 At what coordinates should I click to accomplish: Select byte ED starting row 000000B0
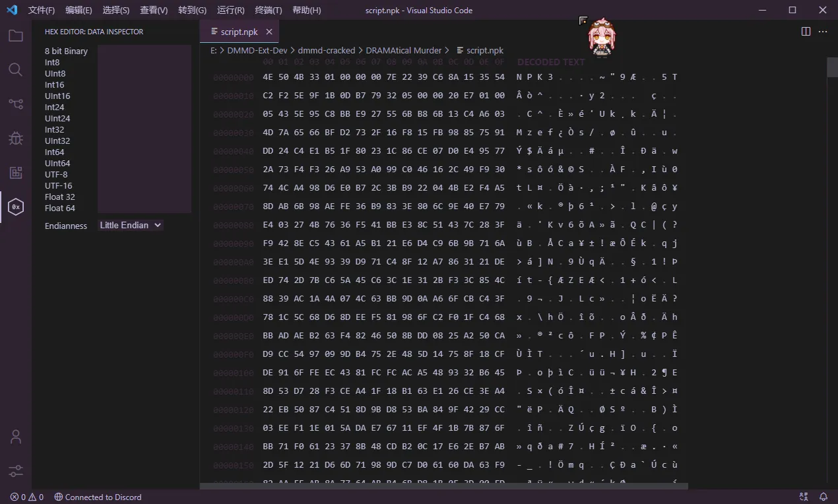(268, 280)
